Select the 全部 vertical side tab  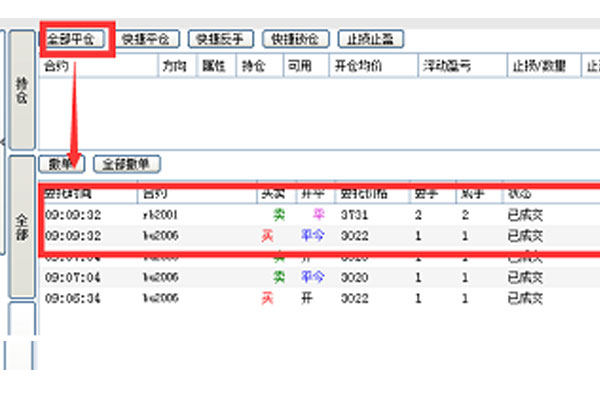[22, 226]
